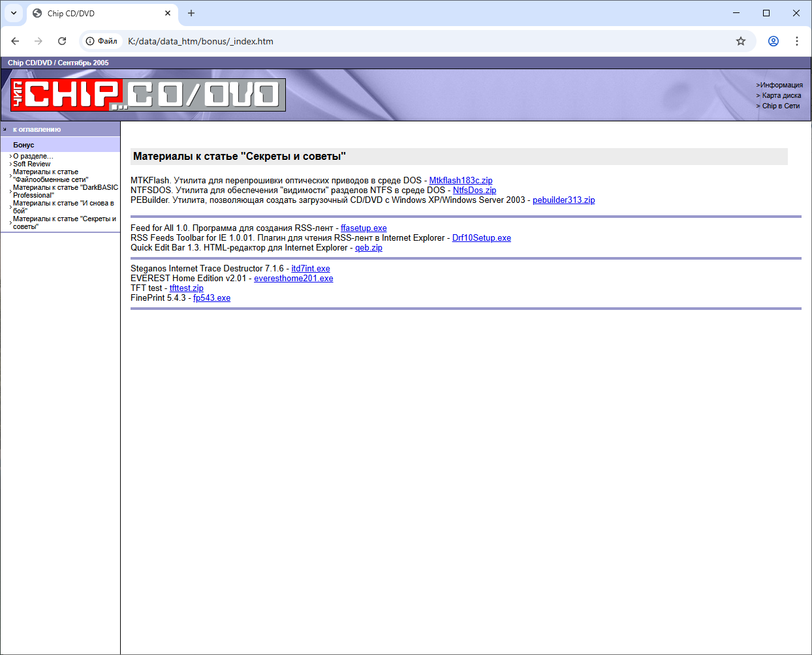Click the "TFT test" label
The image size is (812, 655).
146,288
